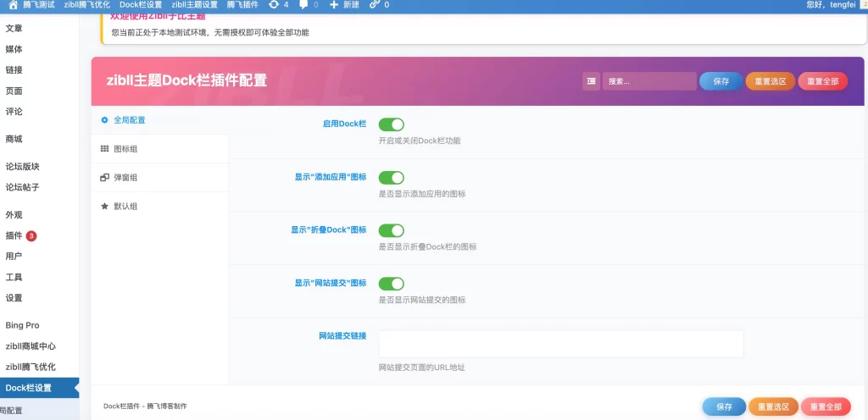This screenshot has width=868, height=420.
Task: Click the bottom 保存 button
Action: (724, 406)
